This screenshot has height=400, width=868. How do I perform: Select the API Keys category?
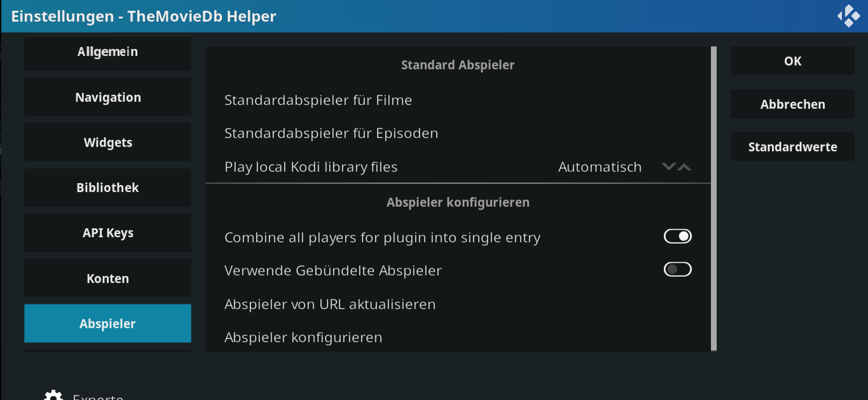click(x=108, y=232)
